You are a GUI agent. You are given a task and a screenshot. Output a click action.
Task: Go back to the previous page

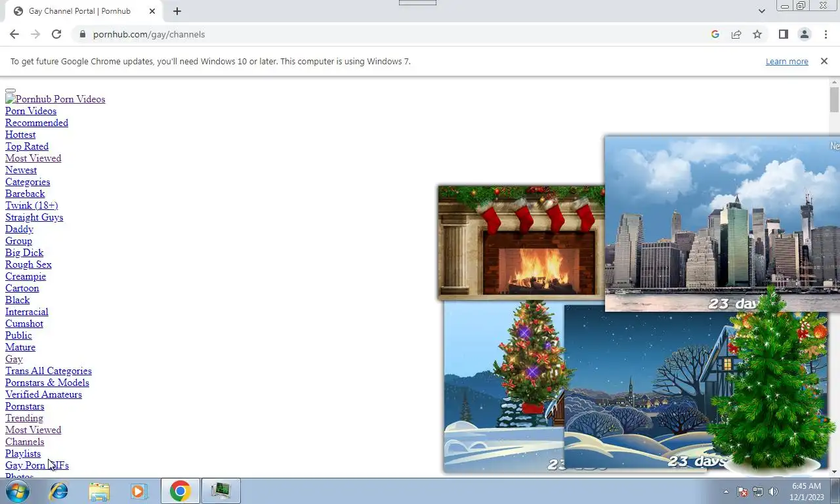(x=14, y=34)
